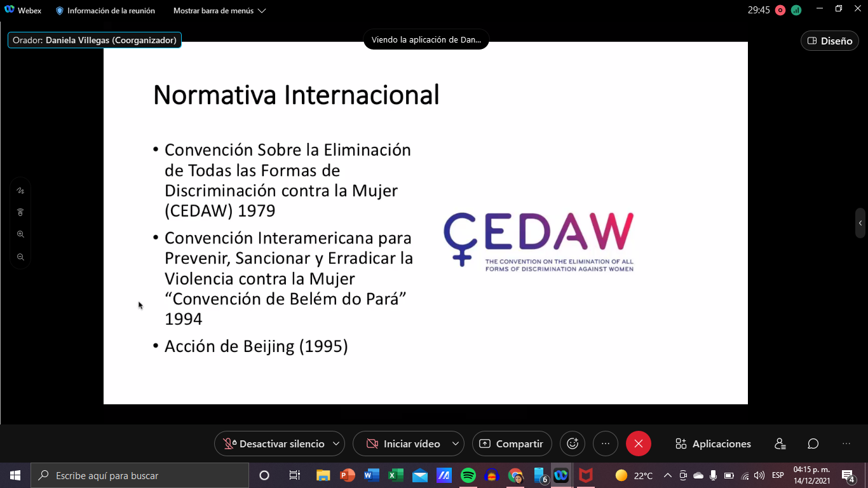This screenshot has height=488, width=868.
Task: Open Chrome from taskbar
Action: pyautogui.click(x=515, y=475)
